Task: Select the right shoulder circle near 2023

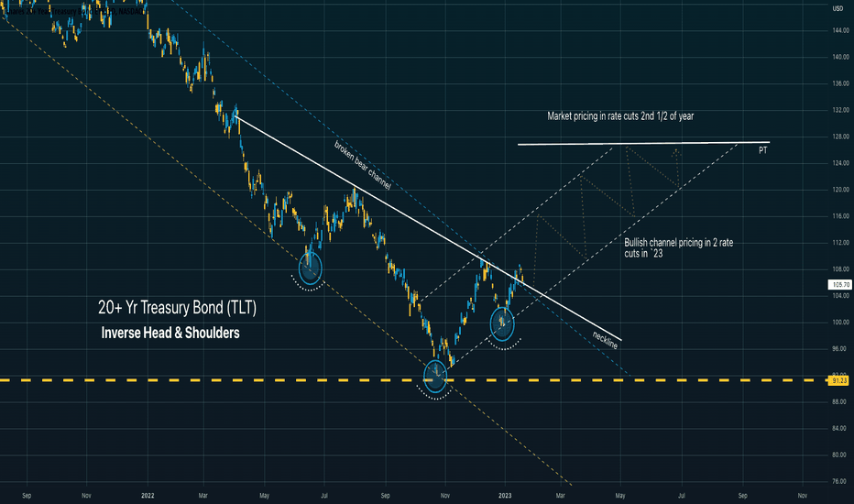Action: tap(502, 323)
